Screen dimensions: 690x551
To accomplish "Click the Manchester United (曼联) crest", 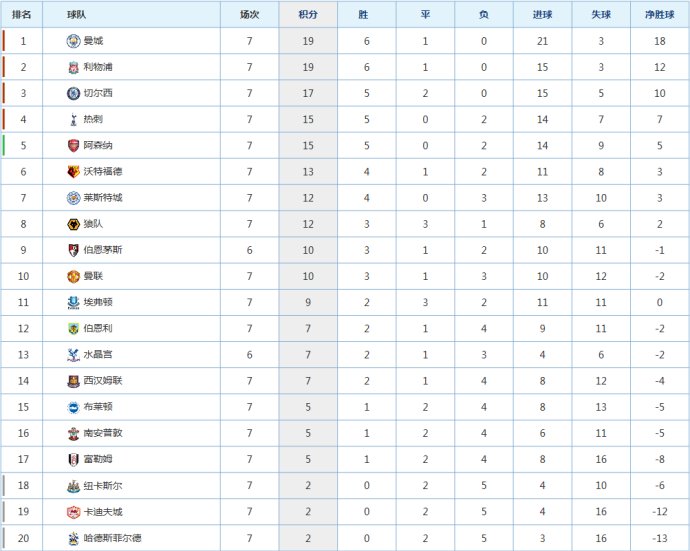I will tap(73, 276).
